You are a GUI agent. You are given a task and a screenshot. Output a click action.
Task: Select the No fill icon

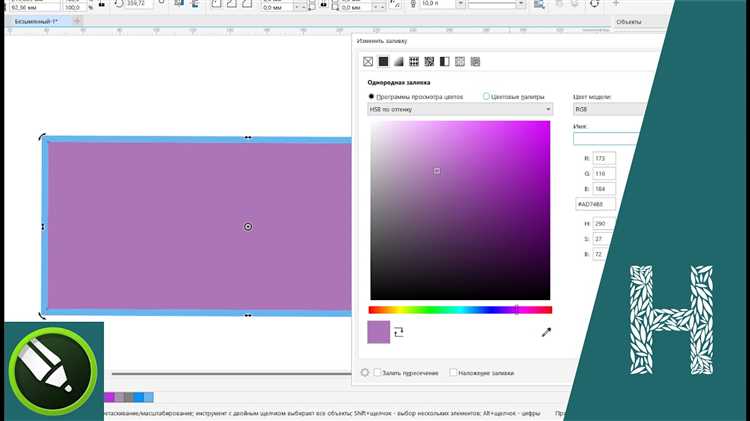coord(368,62)
